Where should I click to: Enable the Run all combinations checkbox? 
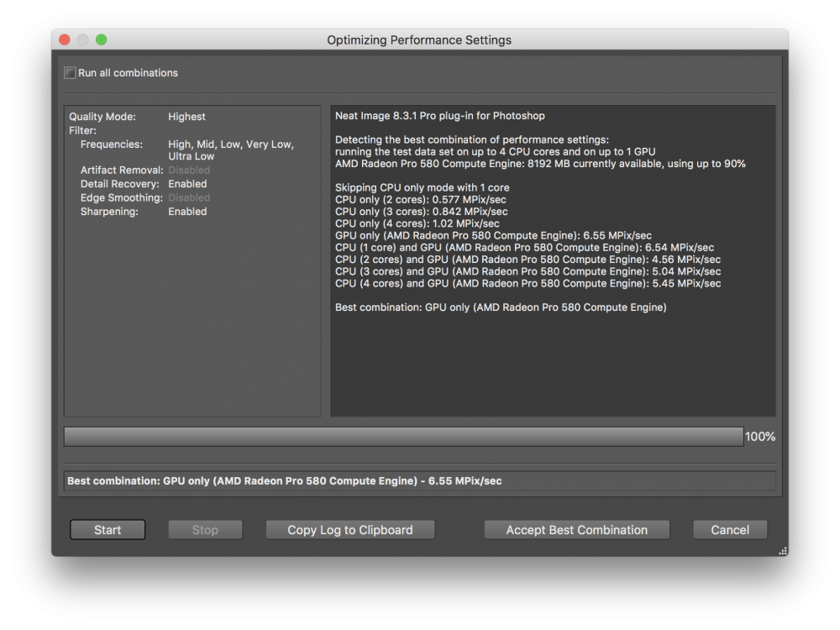[x=71, y=73]
